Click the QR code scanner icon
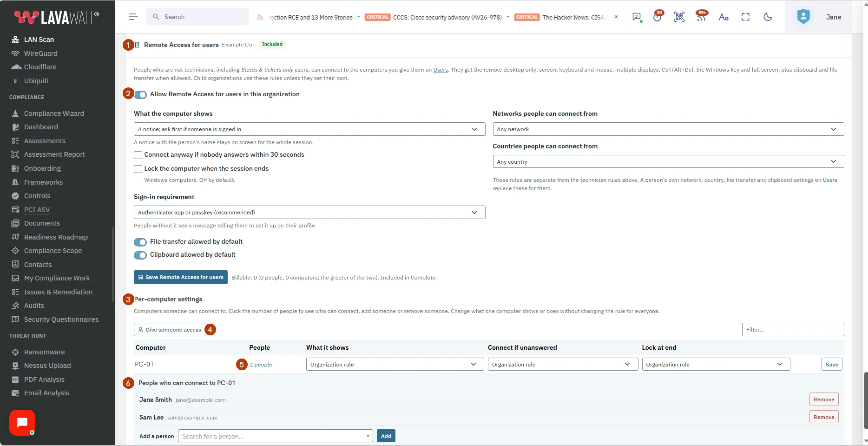Image resolution: width=868 pixels, height=446 pixels. [x=679, y=17]
